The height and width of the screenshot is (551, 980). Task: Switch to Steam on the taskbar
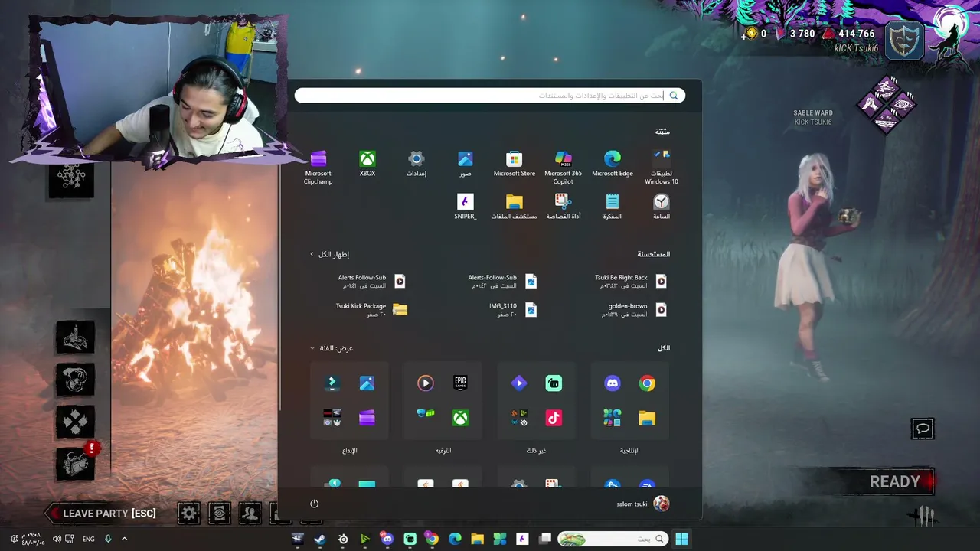coord(320,539)
